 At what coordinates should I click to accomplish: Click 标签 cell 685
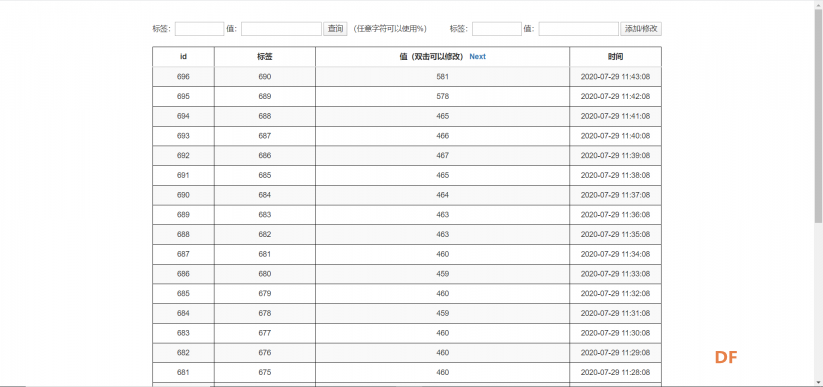[265, 175]
